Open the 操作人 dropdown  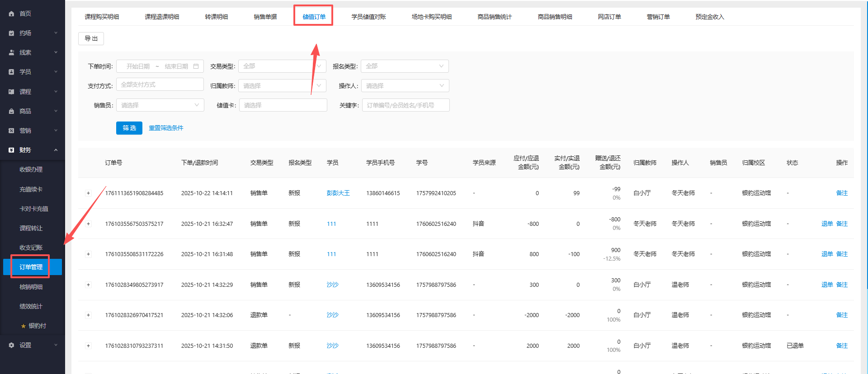point(405,86)
